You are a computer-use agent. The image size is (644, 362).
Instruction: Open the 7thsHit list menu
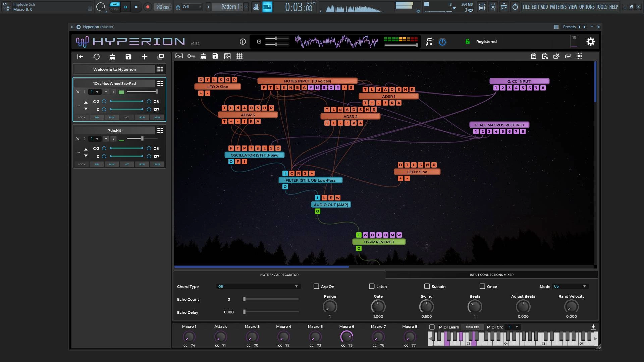tap(160, 130)
